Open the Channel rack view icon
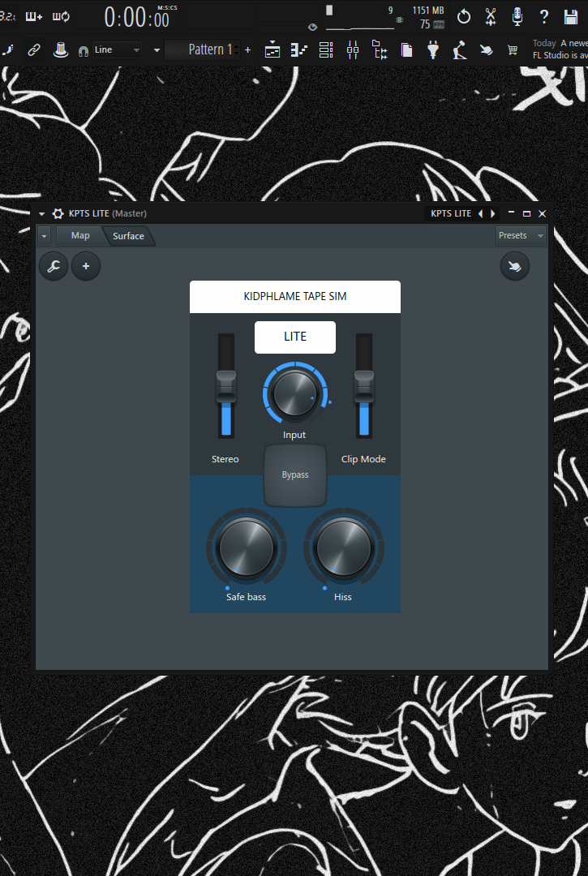588x876 pixels. (x=326, y=49)
